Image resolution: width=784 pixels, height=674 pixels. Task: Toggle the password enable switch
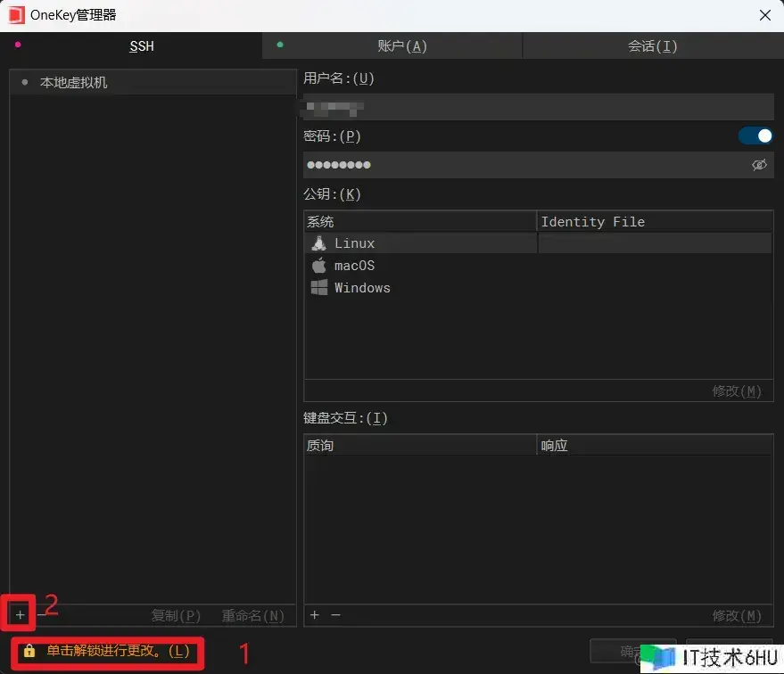755,136
